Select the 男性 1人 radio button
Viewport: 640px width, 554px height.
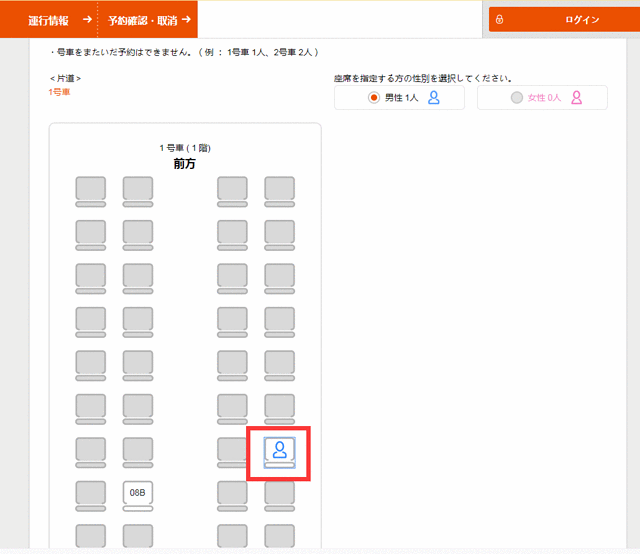[375, 97]
